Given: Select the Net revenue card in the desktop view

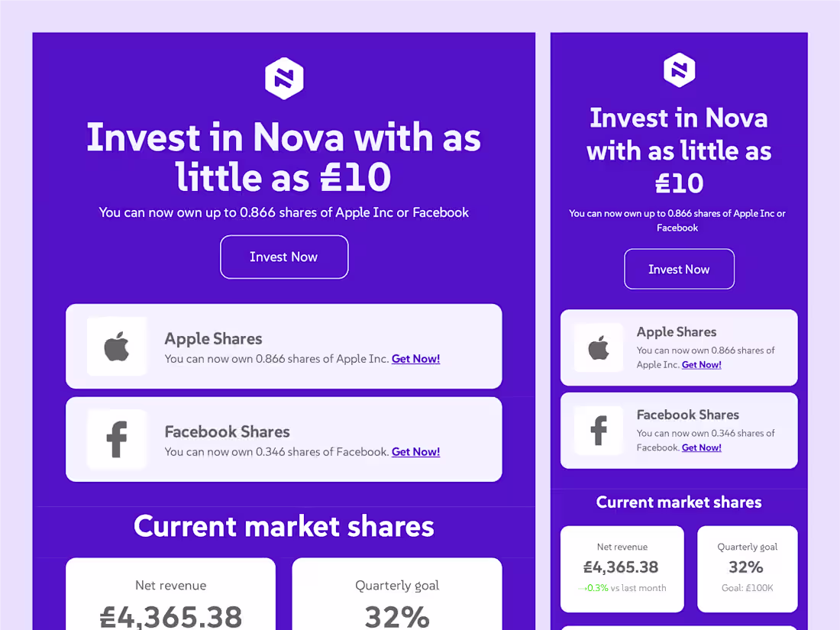Looking at the screenshot, I should click(170, 599).
